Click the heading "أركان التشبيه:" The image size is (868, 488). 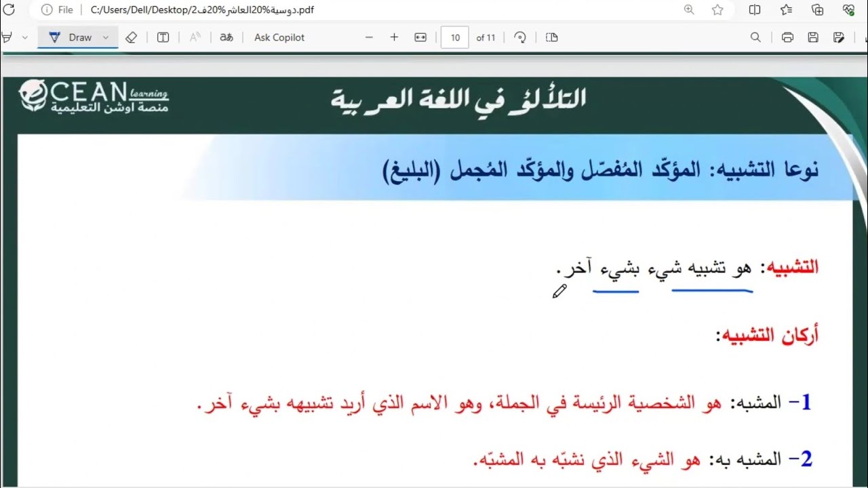point(767,335)
